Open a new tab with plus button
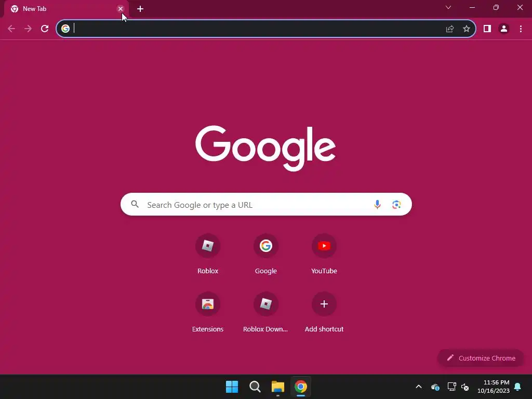 coord(140,9)
